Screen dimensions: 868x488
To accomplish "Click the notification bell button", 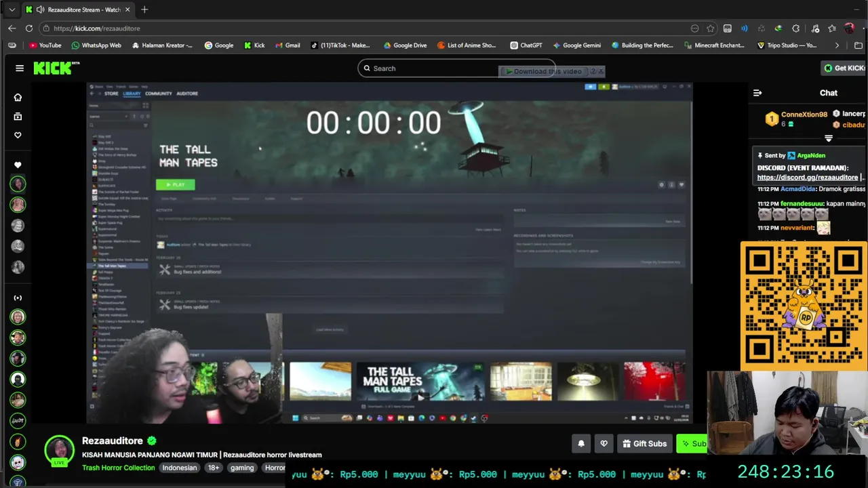I will tap(581, 443).
